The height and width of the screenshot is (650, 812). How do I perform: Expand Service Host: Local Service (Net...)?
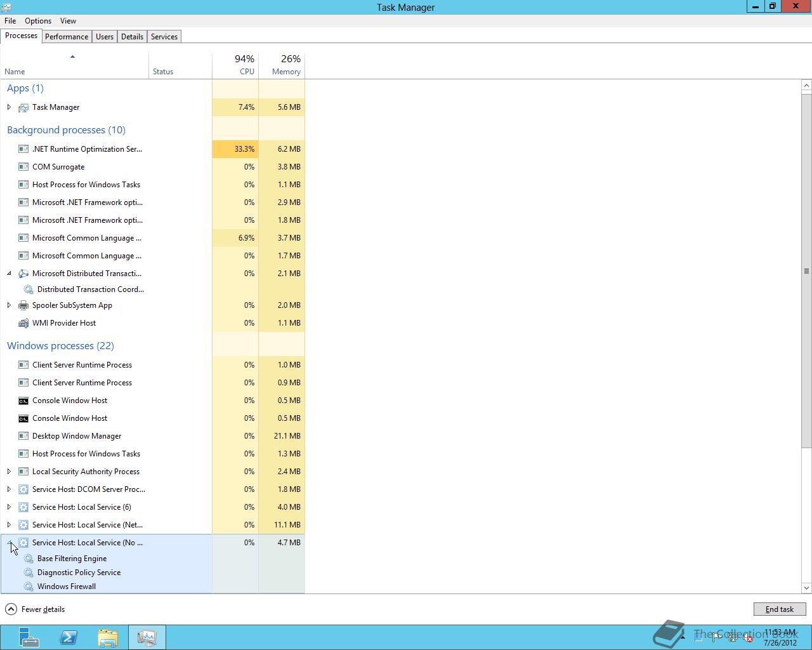click(9, 525)
